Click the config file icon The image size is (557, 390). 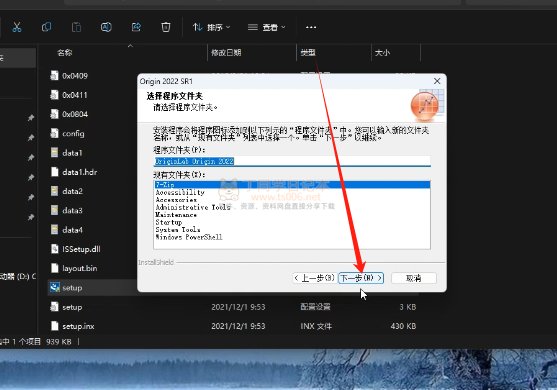54,133
